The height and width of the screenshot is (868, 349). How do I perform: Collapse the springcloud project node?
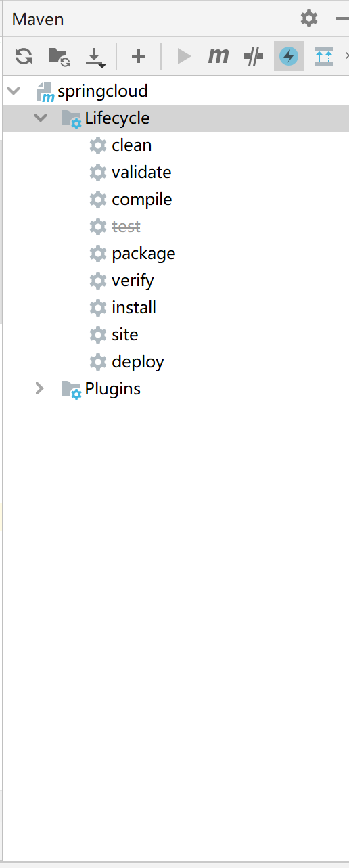point(14,91)
